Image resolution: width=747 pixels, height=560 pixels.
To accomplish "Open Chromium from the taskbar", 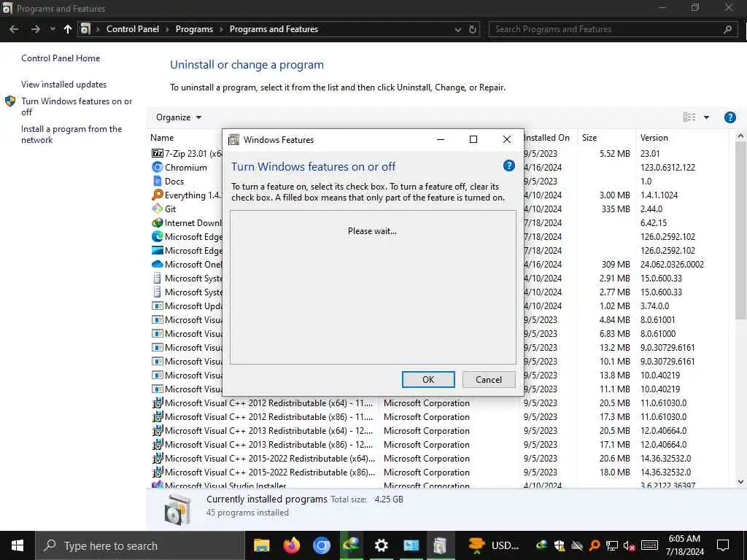I will click(322, 545).
